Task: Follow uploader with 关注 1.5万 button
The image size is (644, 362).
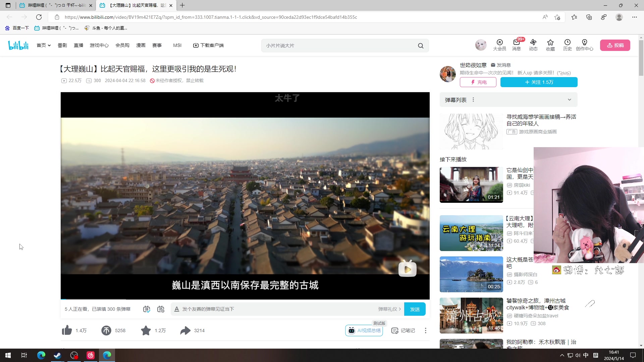Action: 539,82
